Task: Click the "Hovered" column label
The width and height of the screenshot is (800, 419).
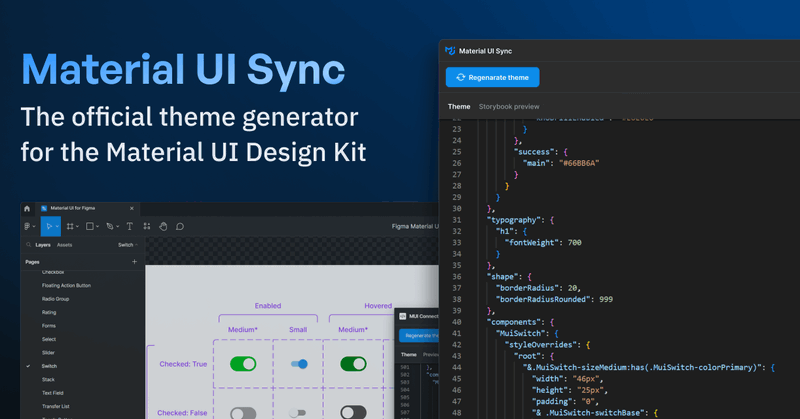Action: [x=378, y=306]
